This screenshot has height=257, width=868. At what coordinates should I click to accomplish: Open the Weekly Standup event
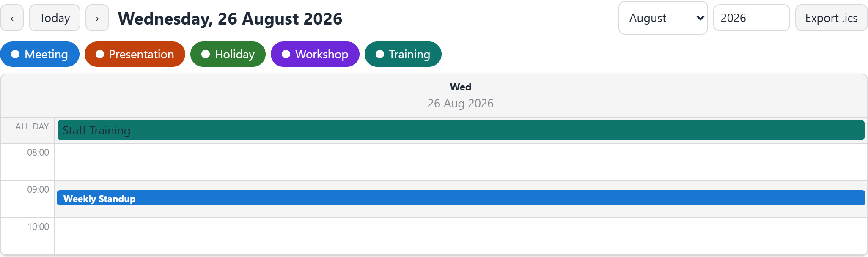coord(461,198)
